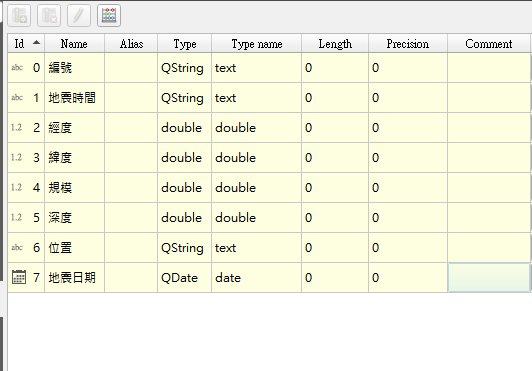Click the Precision column header
Viewport: 532px width, 371px height.
pos(408,43)
